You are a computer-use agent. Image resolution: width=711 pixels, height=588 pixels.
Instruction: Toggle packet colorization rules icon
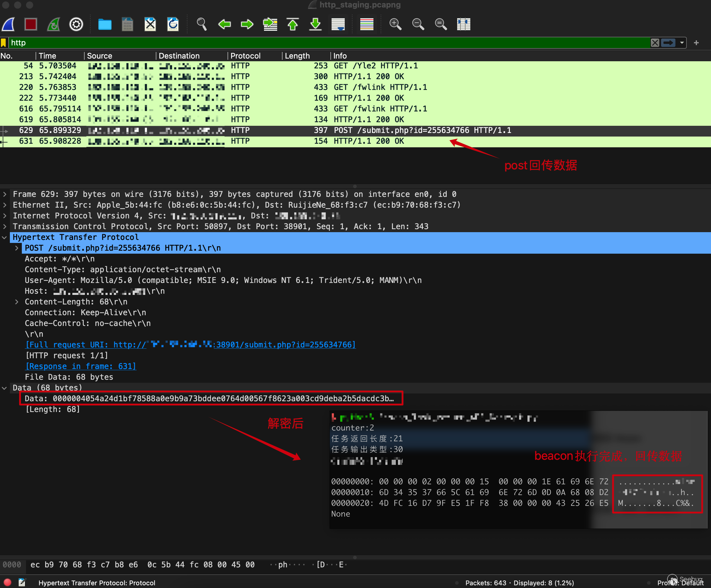point(367,24)
